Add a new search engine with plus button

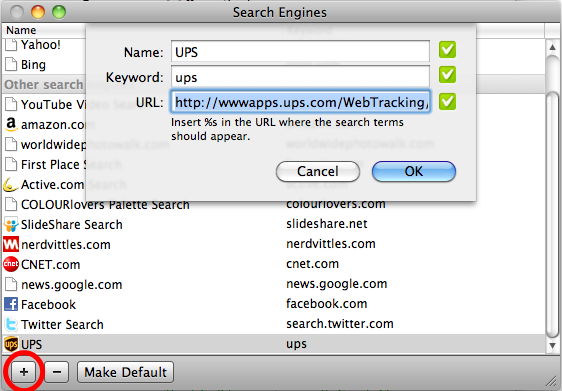(24, 372)
